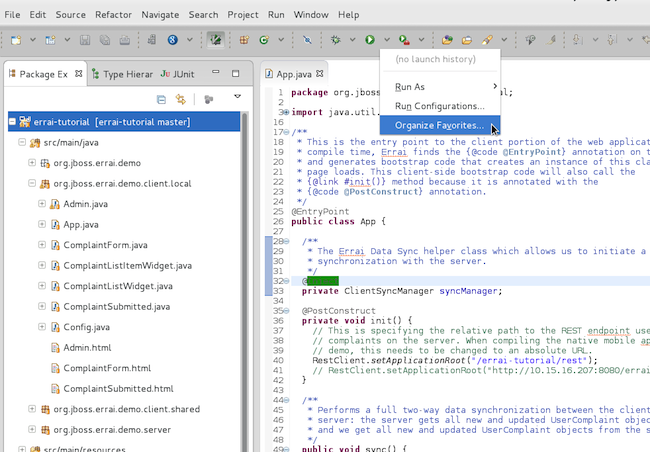The height and width of the screenshot is (452, 650).
Task: Collapse the errai-tutorial project node
Action: 12,122
